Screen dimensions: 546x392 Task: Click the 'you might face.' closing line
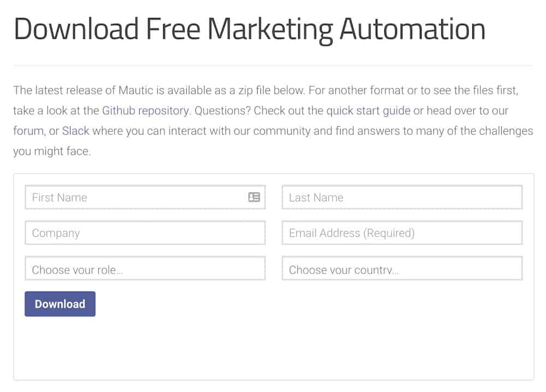click(52, 151)
